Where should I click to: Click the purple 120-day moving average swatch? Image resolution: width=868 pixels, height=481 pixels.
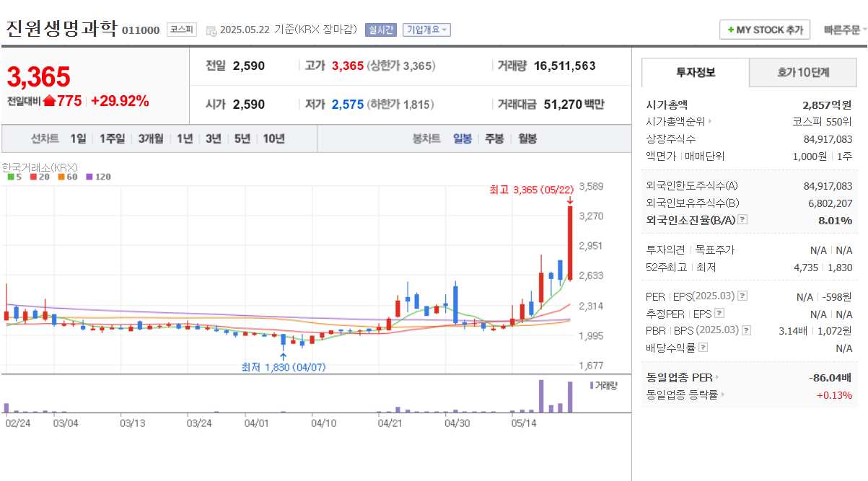89,177
